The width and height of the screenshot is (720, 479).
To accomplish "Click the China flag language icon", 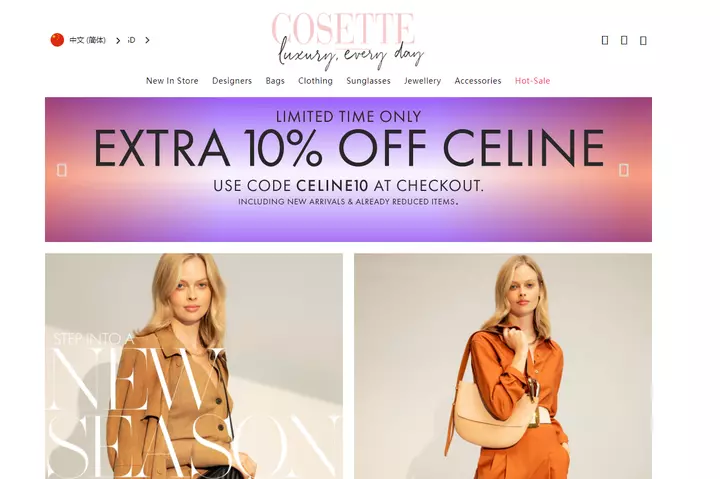I will [57, 40].
